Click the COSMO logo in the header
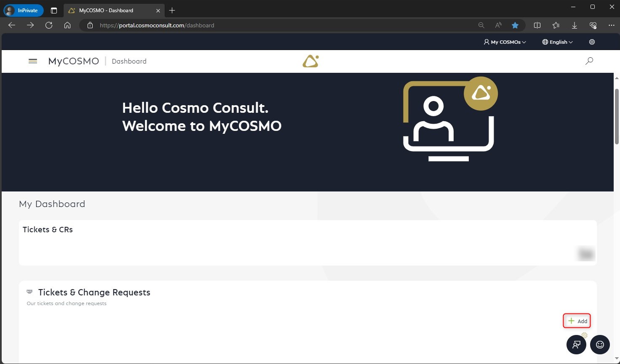This screenshot has width=620, height=364. tap(310, 61)
